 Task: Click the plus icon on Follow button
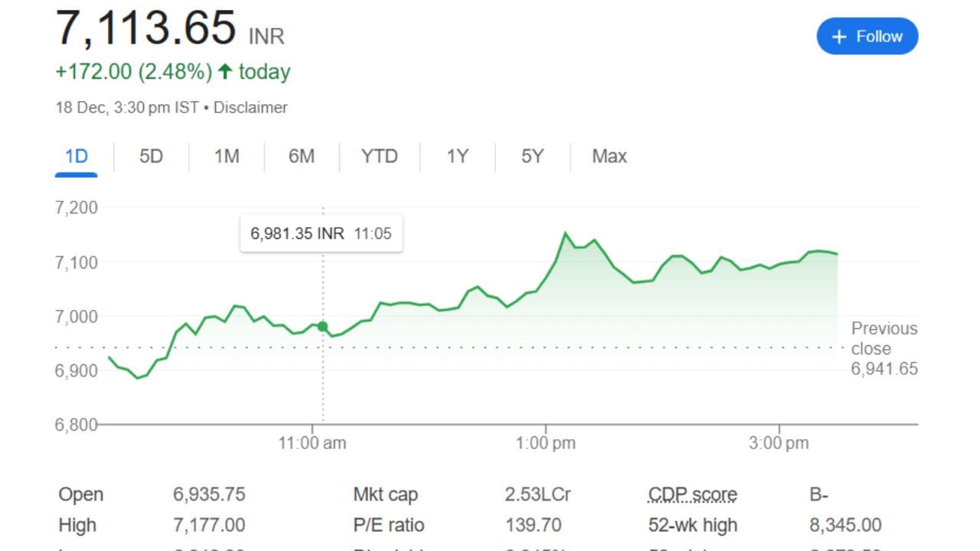(x=838, y=36)
